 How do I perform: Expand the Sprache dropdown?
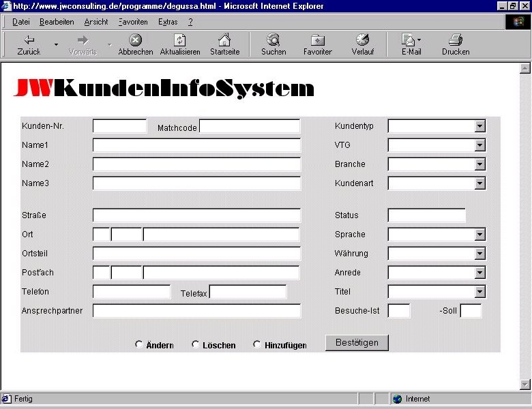(479, 234)
